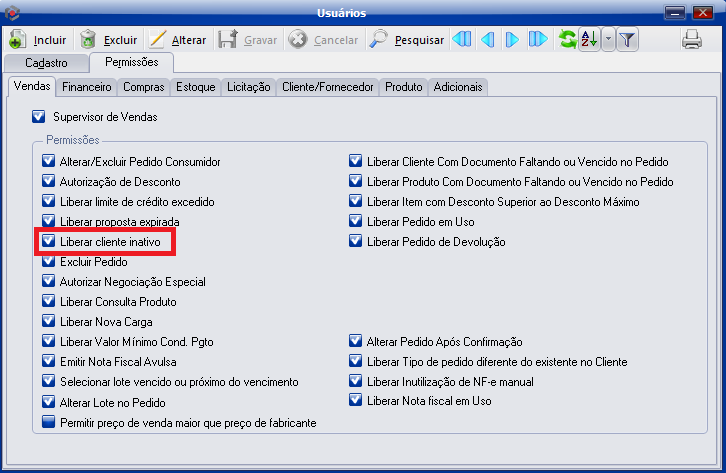Screen dimensions: 726x473
Task: Go to the next record
Action: coord(512,40)
